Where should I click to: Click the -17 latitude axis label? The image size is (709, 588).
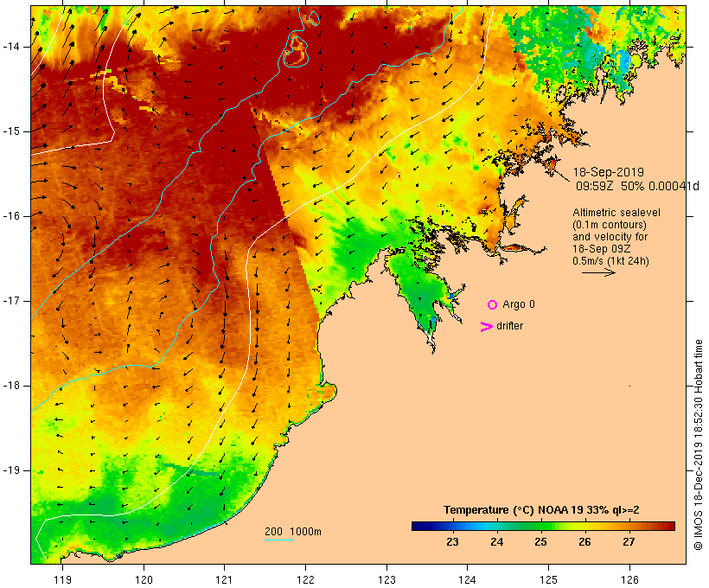tap(11, 301)
